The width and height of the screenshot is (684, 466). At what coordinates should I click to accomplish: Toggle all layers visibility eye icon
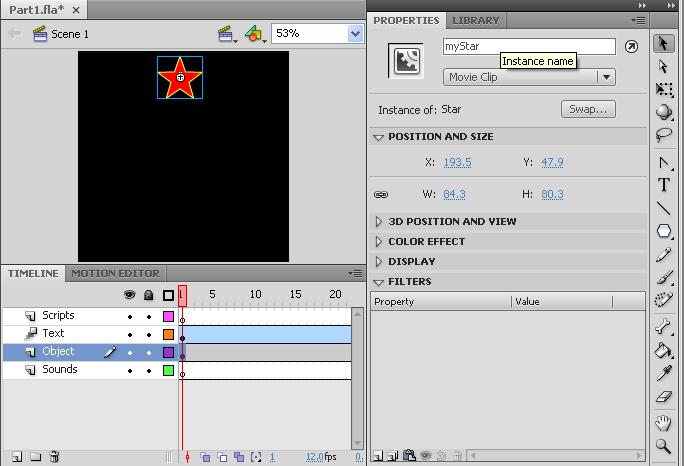pos(130,295)
